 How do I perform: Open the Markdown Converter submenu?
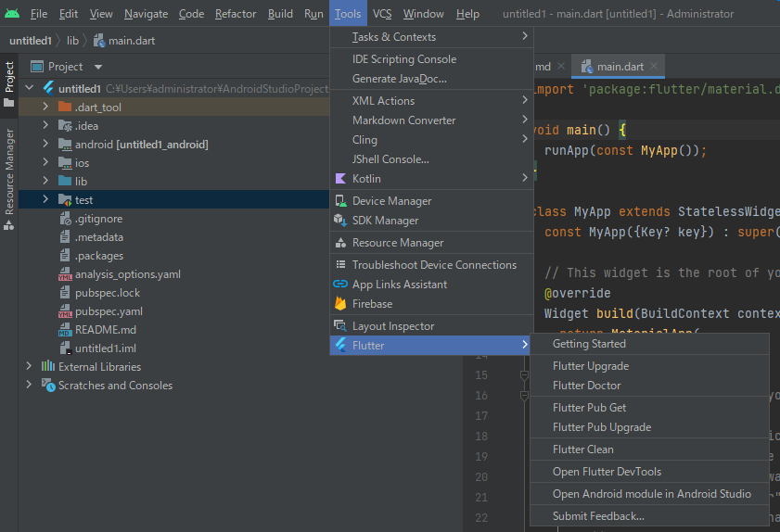point(432,120)
